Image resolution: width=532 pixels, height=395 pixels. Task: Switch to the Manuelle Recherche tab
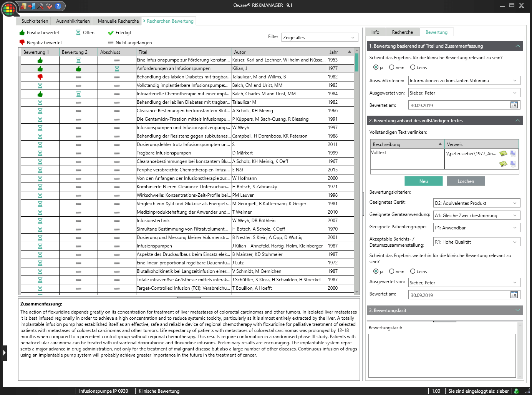pyautogui.click(x=118, y=21)
